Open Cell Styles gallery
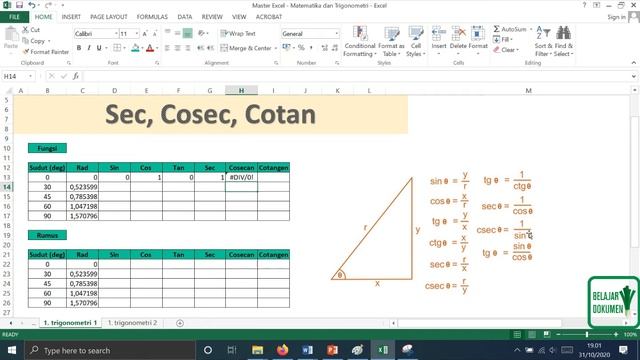 [416, 41]
